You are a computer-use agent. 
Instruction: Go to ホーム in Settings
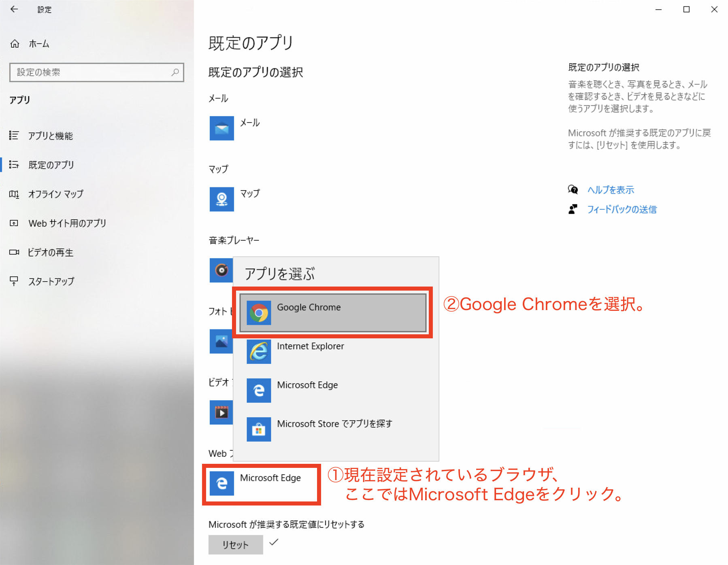tap(97, 44)
